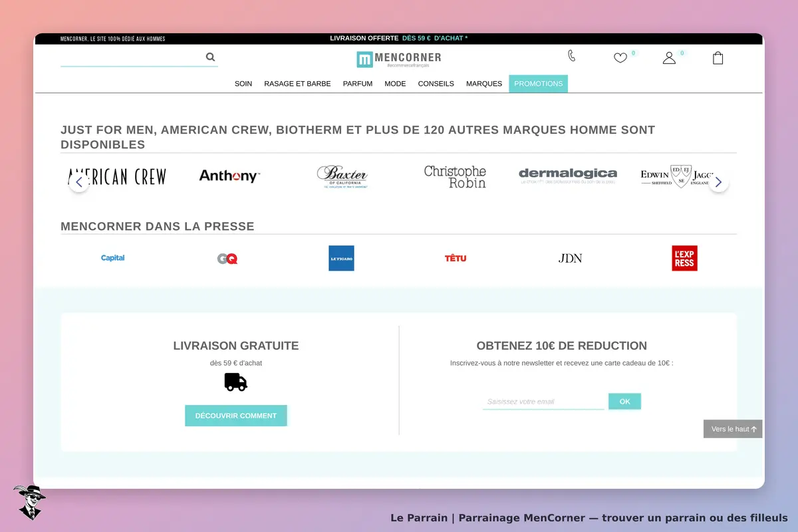Open the phone contact icon
798x532 pixels.
click(571, 56)
